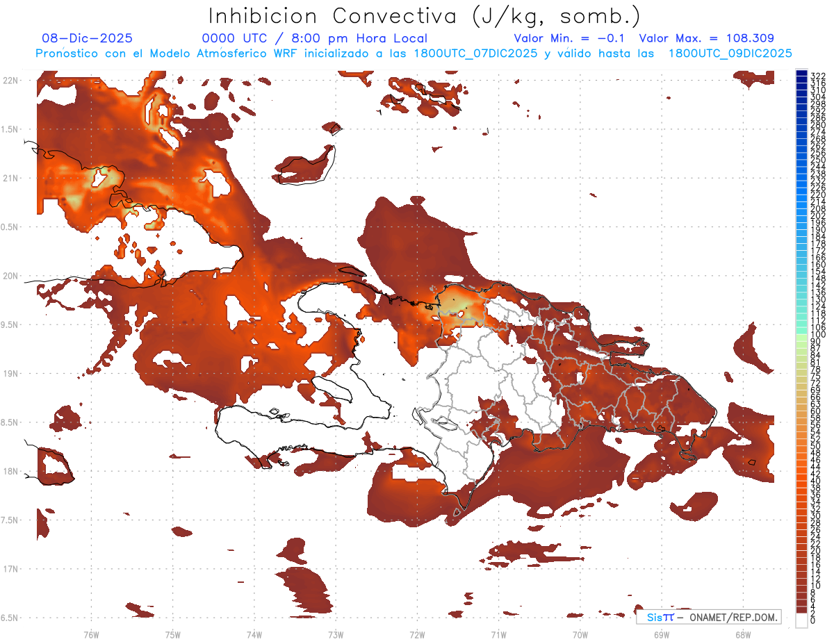This screenshot has width=834, height=644.
Task: Click the 74W longitude label
Action: tap(254, 634)
